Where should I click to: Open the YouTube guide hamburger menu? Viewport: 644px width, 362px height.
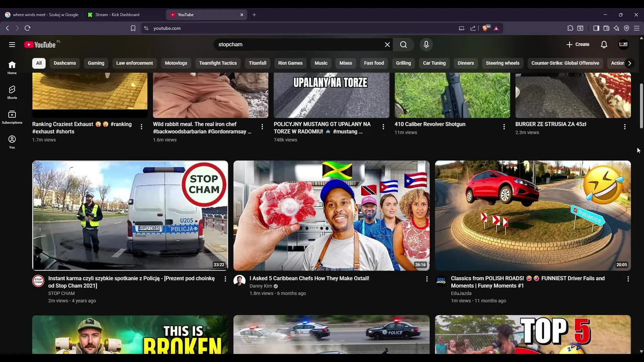(x=12, y=45)
